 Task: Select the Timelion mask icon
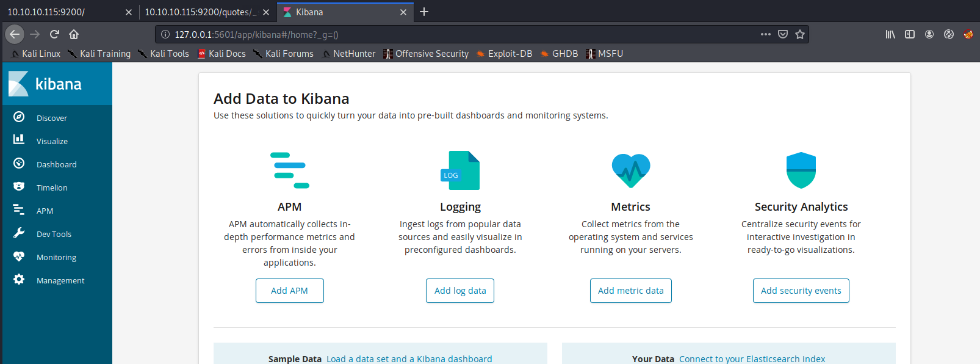19,187
